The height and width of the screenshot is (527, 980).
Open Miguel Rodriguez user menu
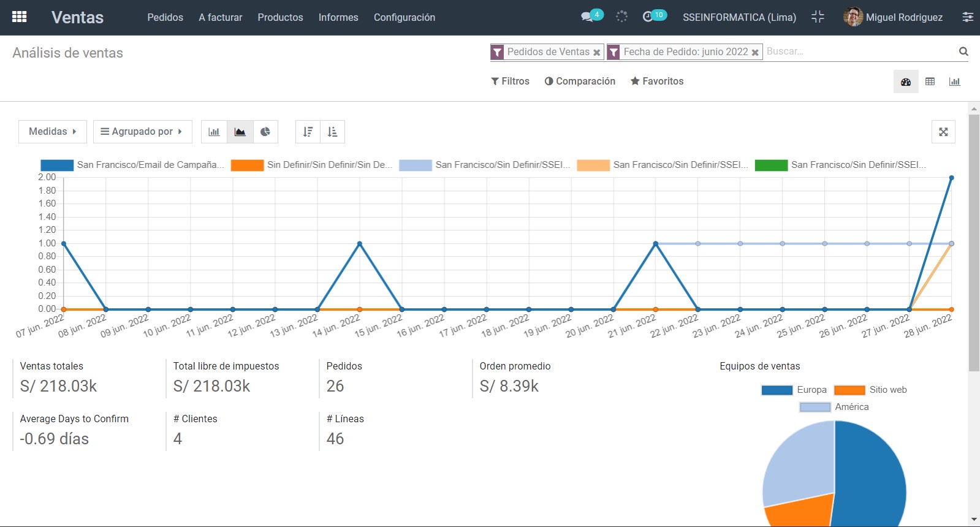(893, 17)
